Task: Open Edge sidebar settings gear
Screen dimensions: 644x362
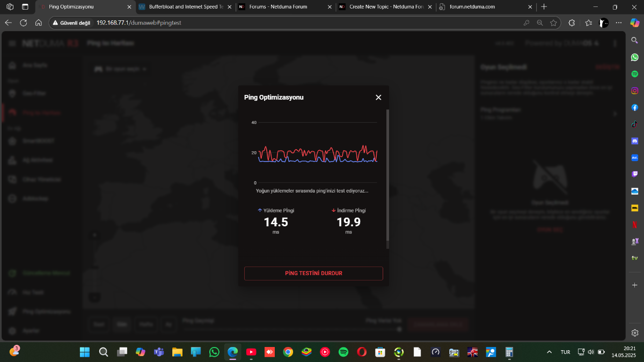Action: (635, 333)
